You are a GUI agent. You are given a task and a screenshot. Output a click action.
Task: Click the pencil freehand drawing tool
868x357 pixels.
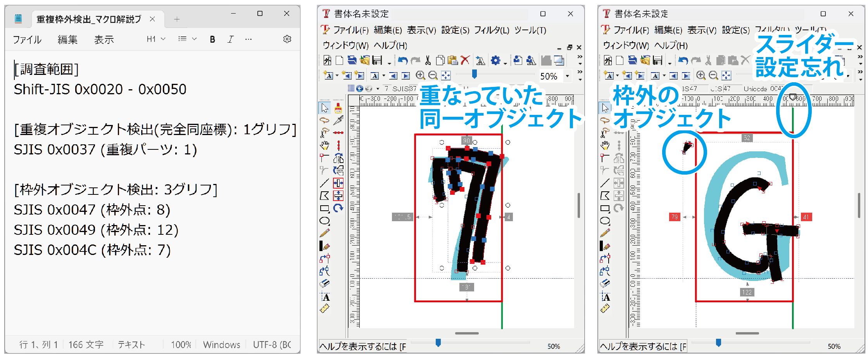pyautogui.click(x=324, y=233)
